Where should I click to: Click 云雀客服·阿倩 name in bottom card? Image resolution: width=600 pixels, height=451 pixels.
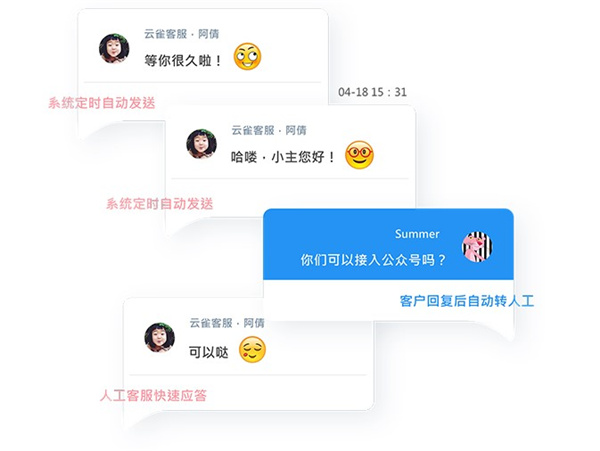coord(227,323)
